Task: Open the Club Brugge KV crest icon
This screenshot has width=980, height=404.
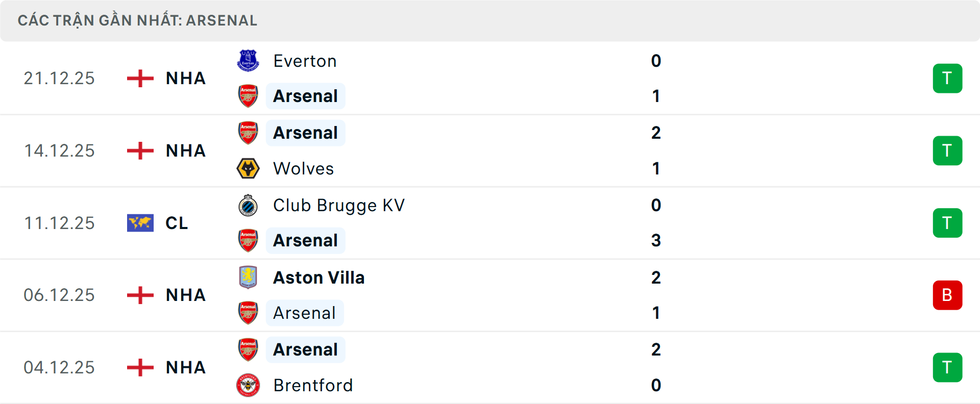Action: pos(249,205)
